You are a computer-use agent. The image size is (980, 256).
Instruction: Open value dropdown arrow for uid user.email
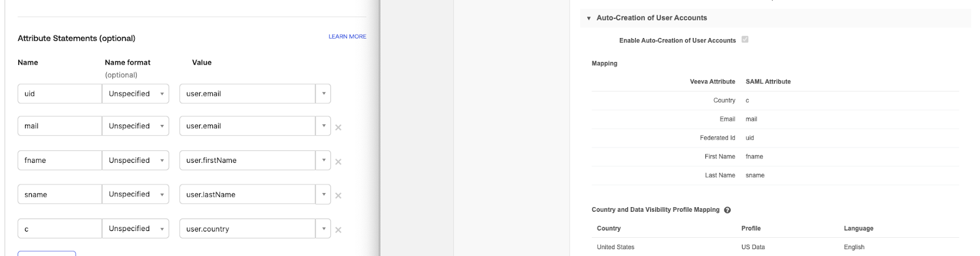coord(323,94)
